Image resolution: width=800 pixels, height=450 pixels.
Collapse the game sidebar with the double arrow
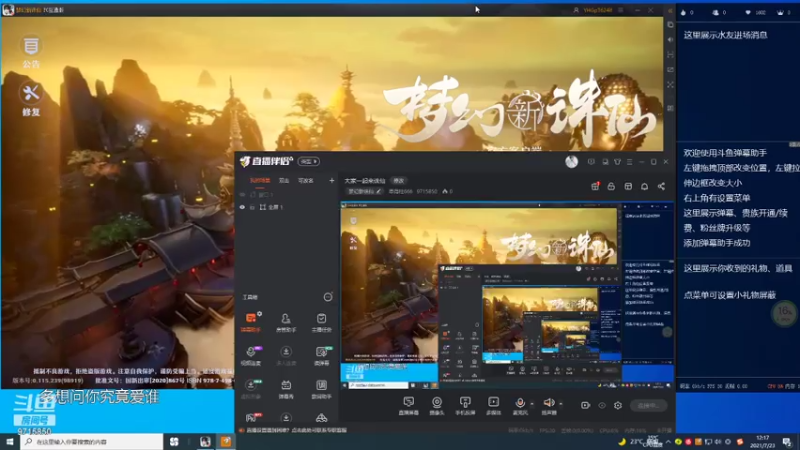(x=670, y=10)
